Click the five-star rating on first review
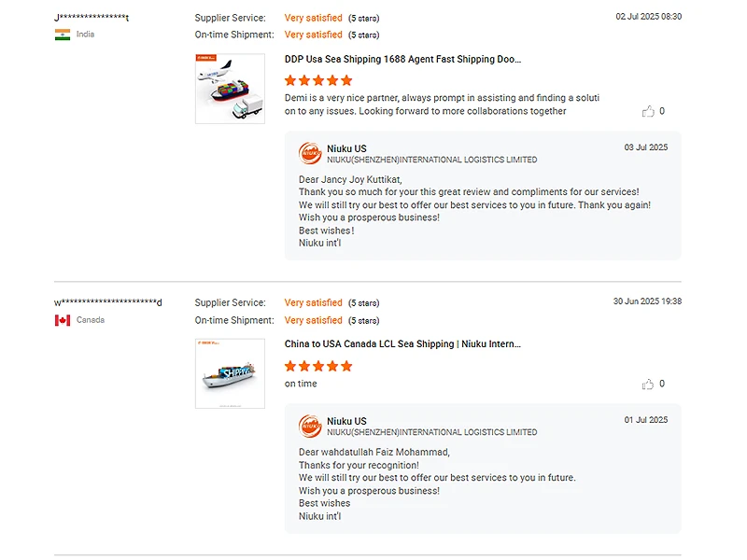This screenshot has width=747, height=560. point(318,80)
